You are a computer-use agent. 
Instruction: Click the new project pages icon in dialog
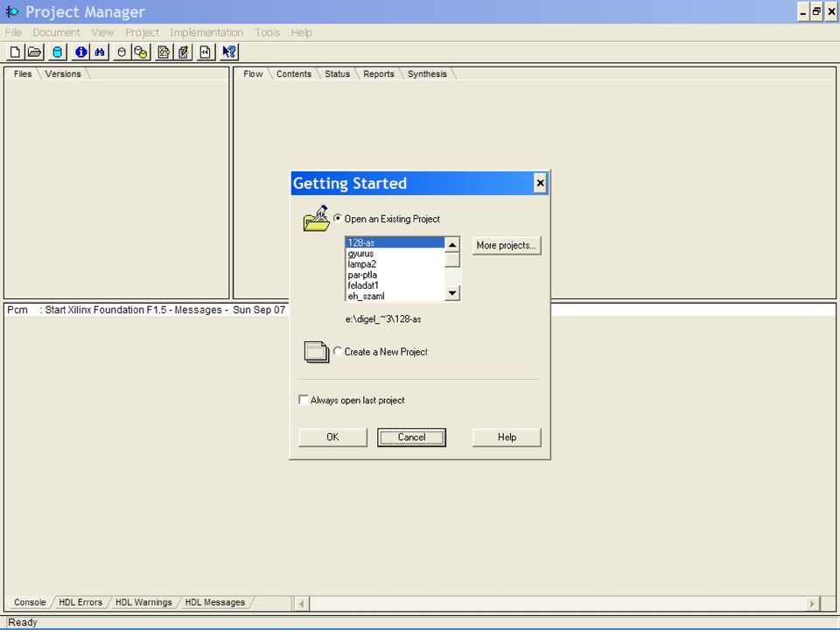pyautogui.click(x=317, y=352)
